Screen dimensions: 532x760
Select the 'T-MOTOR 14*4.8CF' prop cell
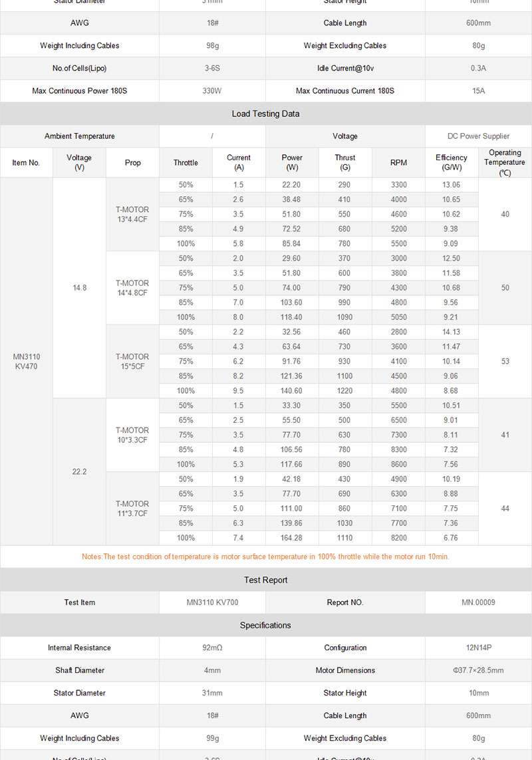coord(132,288)
